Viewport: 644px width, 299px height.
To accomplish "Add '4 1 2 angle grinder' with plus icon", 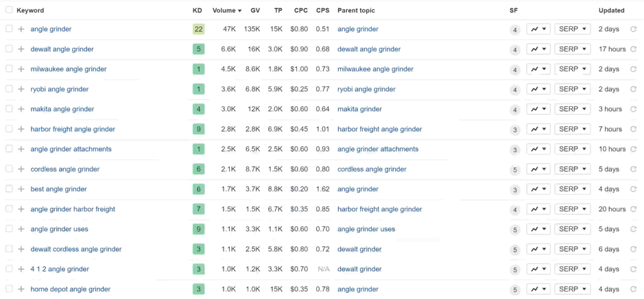I will click(21, 269).
